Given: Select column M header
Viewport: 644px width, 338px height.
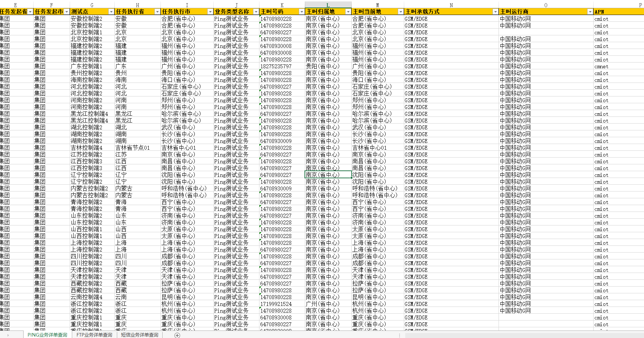Looking at the screenshot, I should point(378,5).
